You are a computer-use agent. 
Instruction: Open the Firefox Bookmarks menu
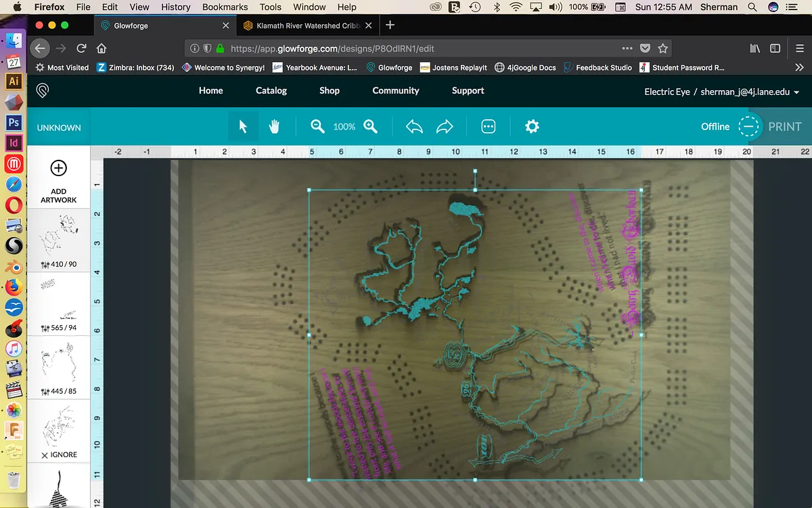pos(225,7)
